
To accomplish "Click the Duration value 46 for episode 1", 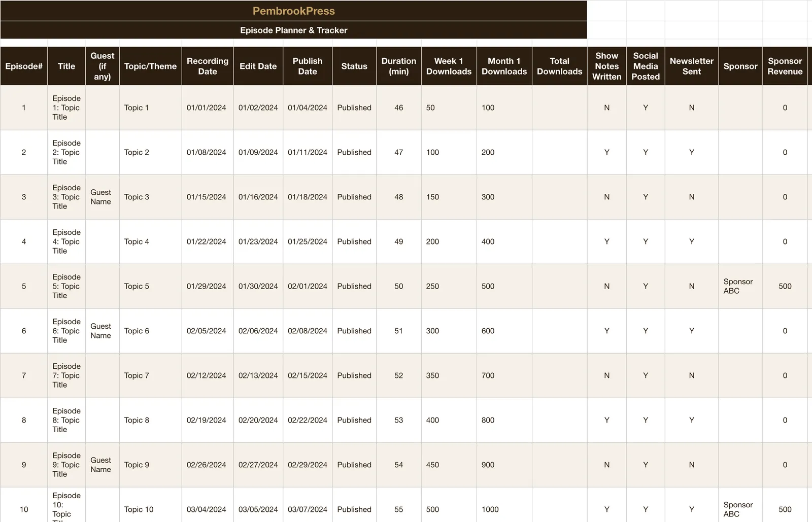I will click(x=399, y=108).
